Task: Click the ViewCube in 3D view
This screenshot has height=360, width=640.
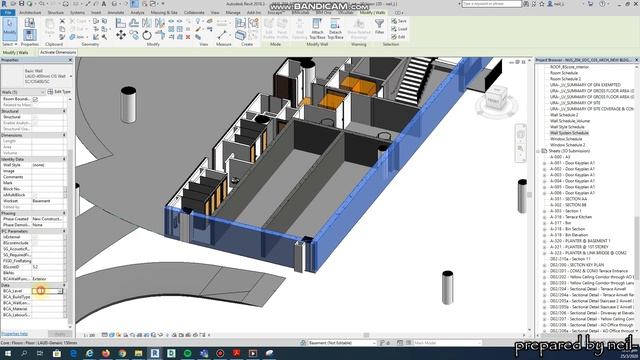Action: 496,99
